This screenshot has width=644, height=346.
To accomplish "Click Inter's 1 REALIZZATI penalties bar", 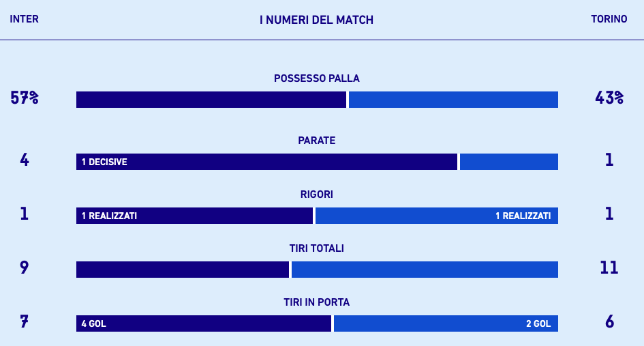I will [194, 216].
